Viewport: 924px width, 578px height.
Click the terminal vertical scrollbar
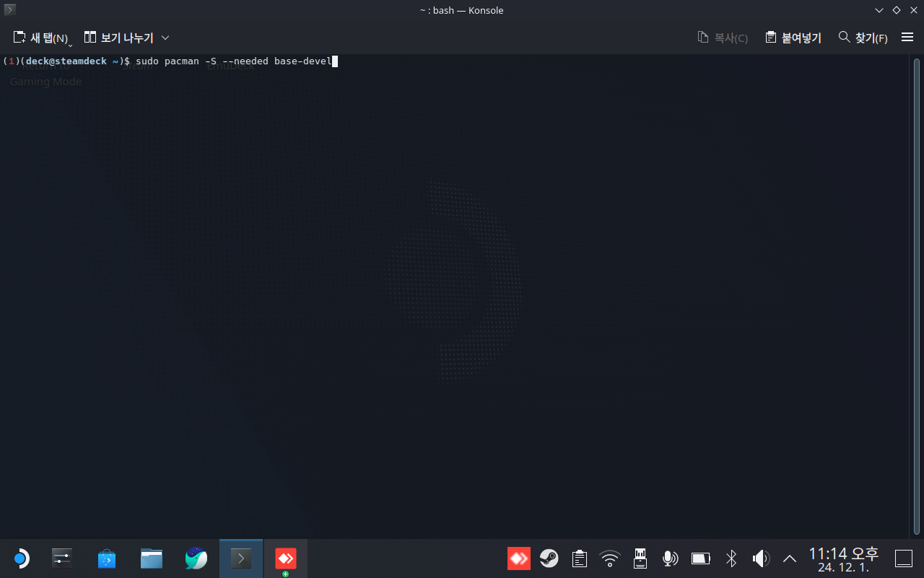[915, 296]
